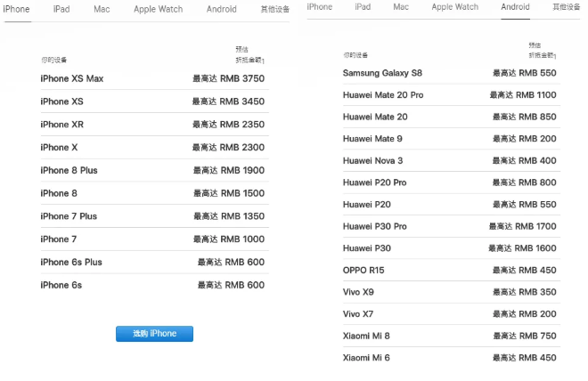588x381 pixels.
Task: Click the active Android tab in the right panel
Action: [515, 7]
